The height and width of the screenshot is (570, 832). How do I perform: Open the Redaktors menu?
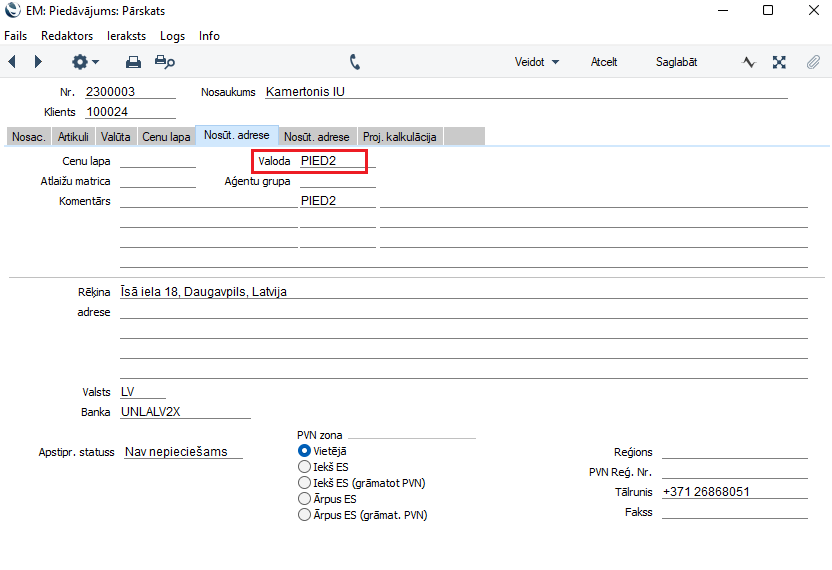pyautogui.click(x=67, y=35)
